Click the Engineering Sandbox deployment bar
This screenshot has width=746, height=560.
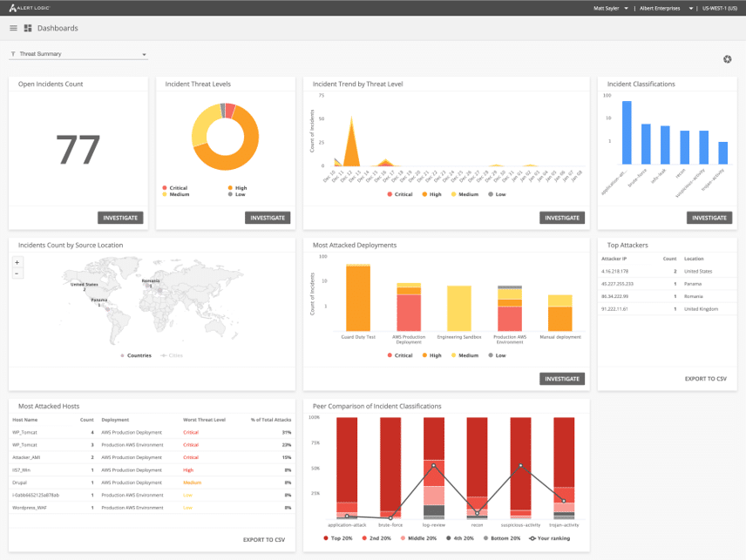pos(459,308)
